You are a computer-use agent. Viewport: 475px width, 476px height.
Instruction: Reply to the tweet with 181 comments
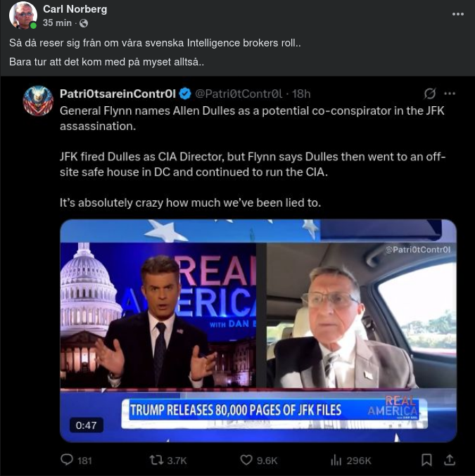coord(76,460)
